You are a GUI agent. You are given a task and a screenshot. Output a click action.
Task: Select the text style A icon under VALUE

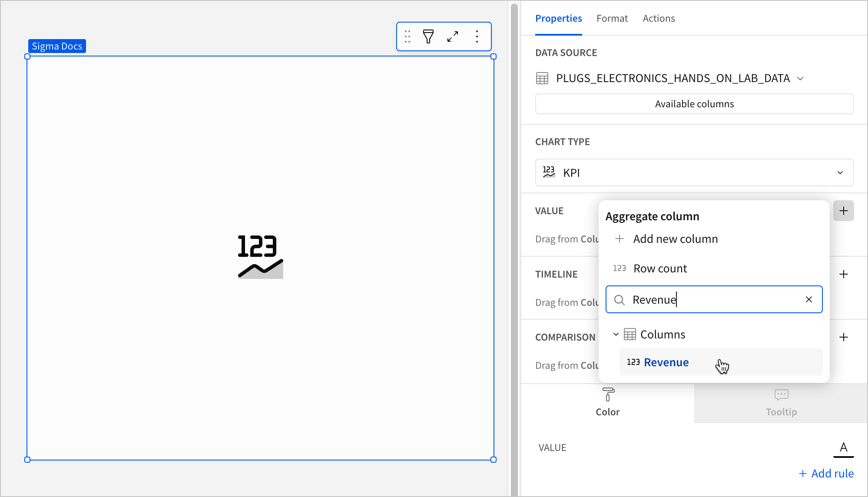(843, 447)
